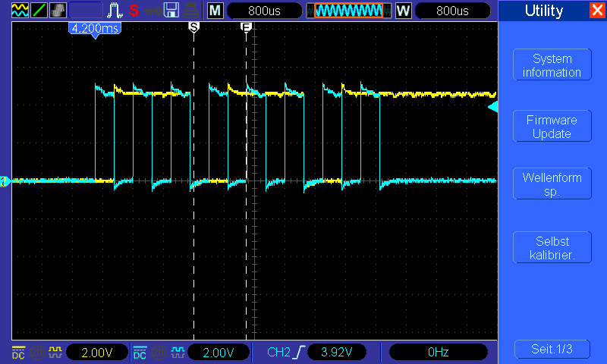Close the Utility menu panel
Screen dimensions: 607x364
click(x=597, y=10)
